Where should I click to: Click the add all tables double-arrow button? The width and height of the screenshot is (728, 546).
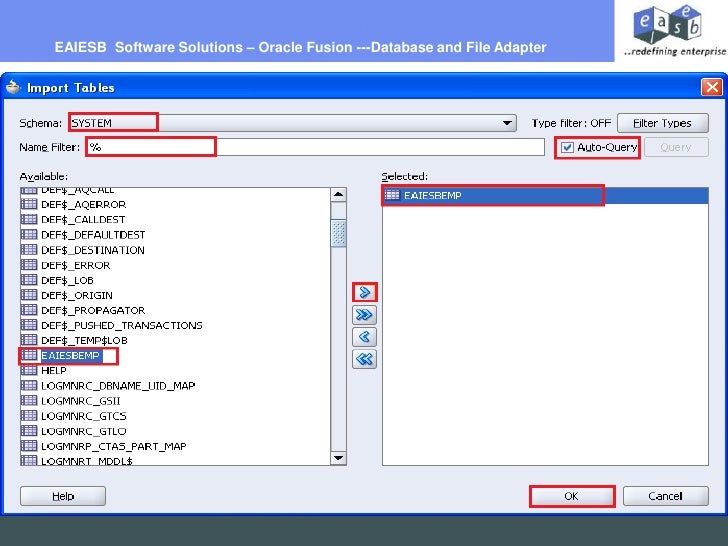(x=364, y=315)
